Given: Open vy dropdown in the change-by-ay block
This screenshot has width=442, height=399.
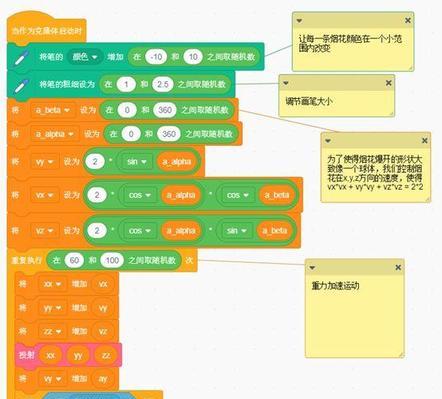Looking at the screenshot, I should [x=52, y=379].
